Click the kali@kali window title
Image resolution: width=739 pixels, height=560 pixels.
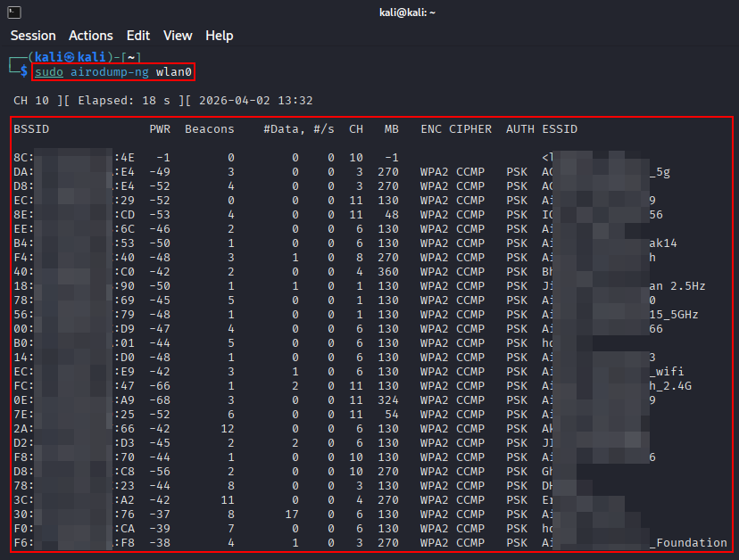pyautogui.click(x=369, y=12)
